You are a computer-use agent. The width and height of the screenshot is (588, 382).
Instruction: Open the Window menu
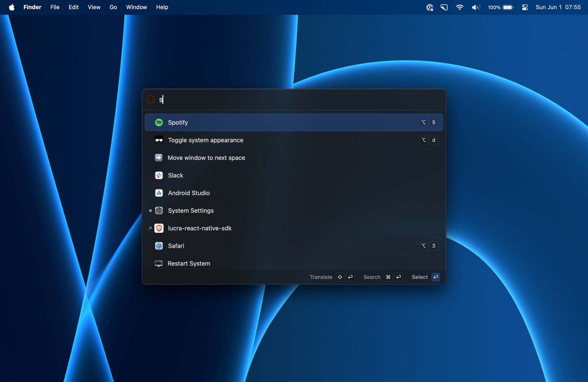[136, 7]
